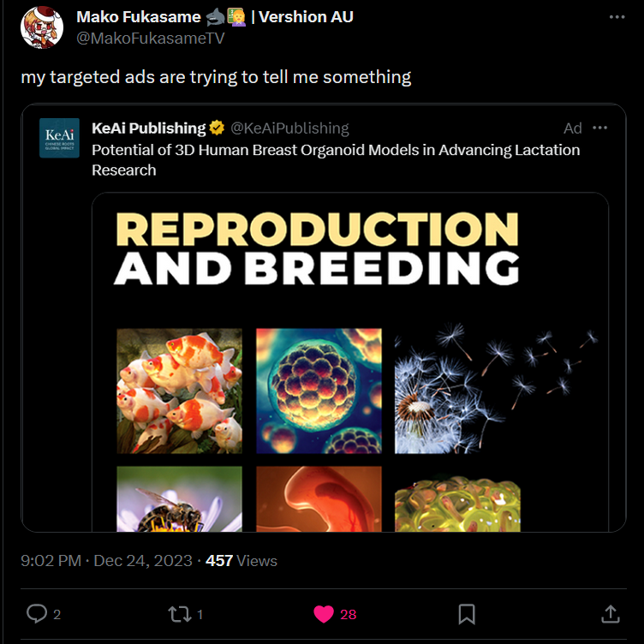Open the ad's three-dot options menu
Image resolution: width=644 pixels, height=644 pixels.
coord(599,128)
